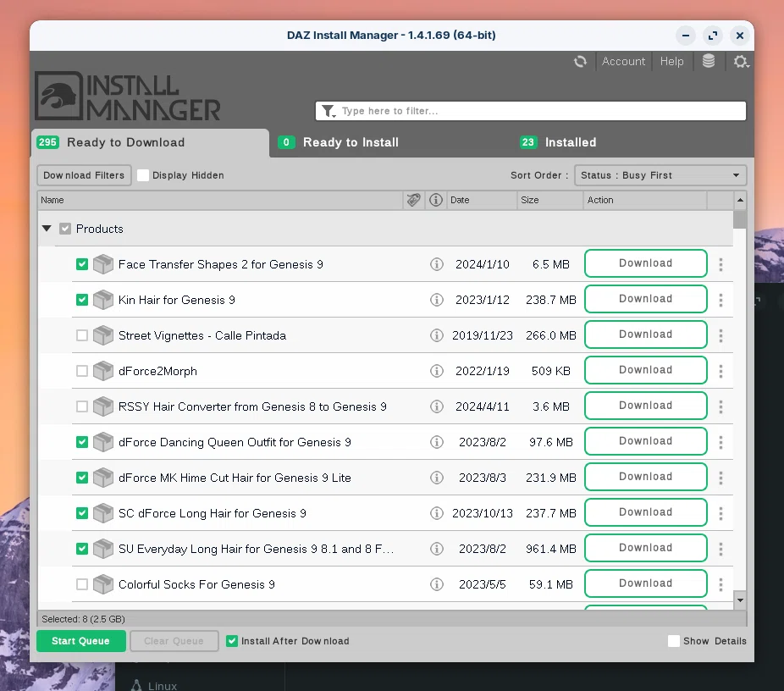Screen dimensions: 784x691
Task: Uncheck SC dForce Long Hair checkbox
Action: point(82,513)
